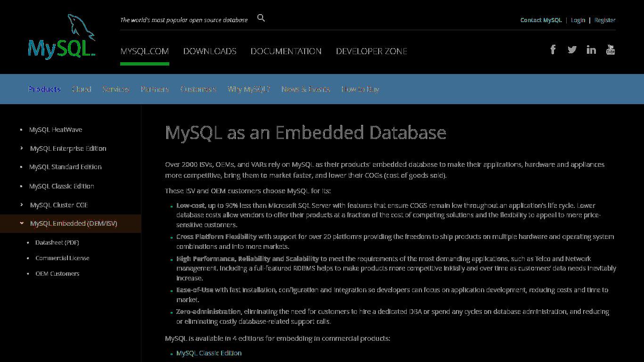Open News & Events menu item
Viewport: 644px width, 362px height.
305,89
